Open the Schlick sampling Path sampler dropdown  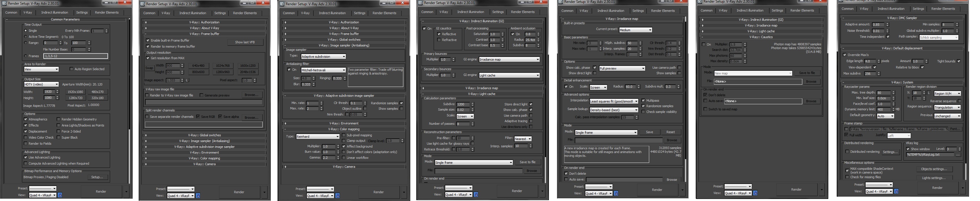938,37
